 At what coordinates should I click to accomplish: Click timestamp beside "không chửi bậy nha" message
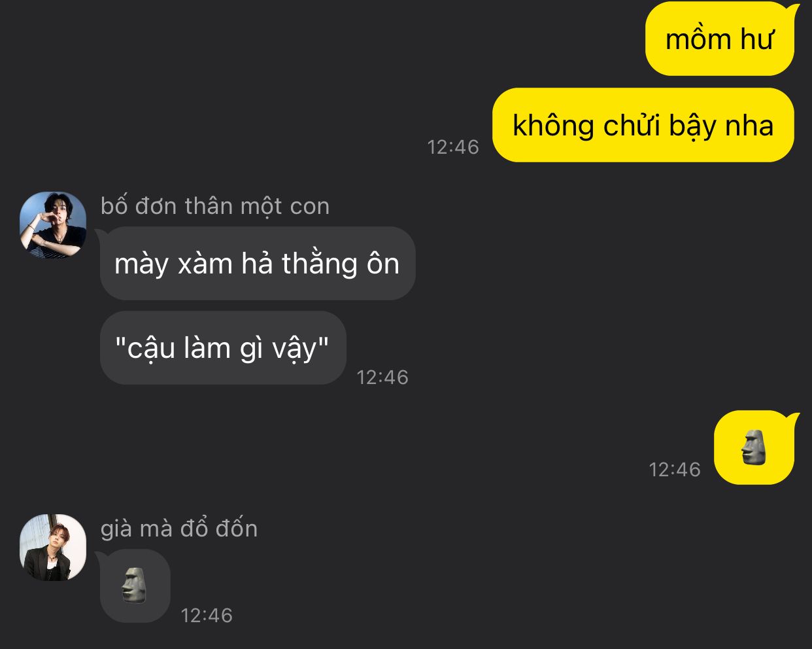click(x=453, y=147)
